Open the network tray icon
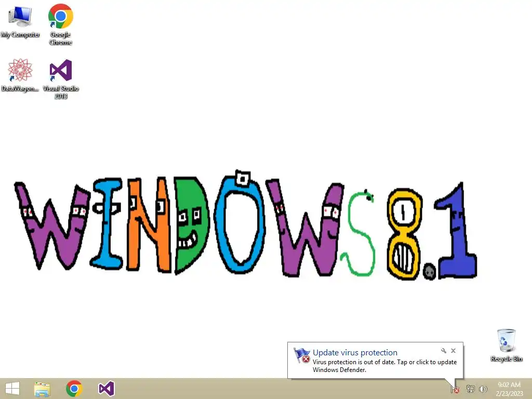The width and height of the screenshot is (532, 399). [x=470, y=389]
